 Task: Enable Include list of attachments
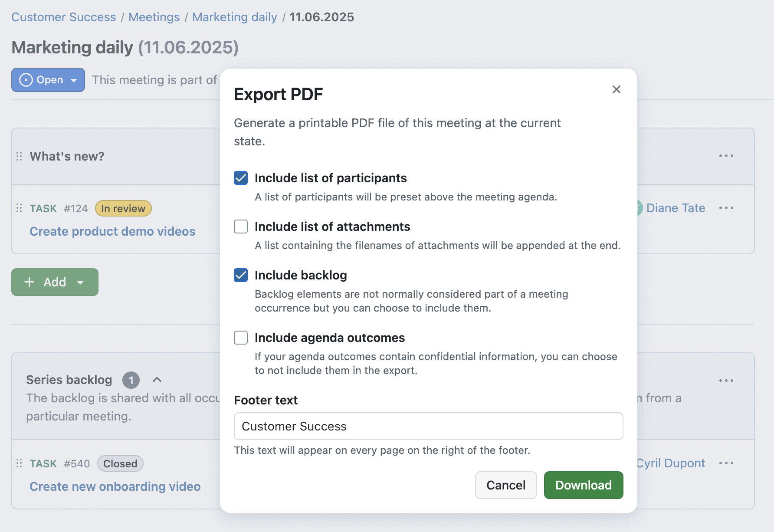pyautogui.click(x=240, y=226)
